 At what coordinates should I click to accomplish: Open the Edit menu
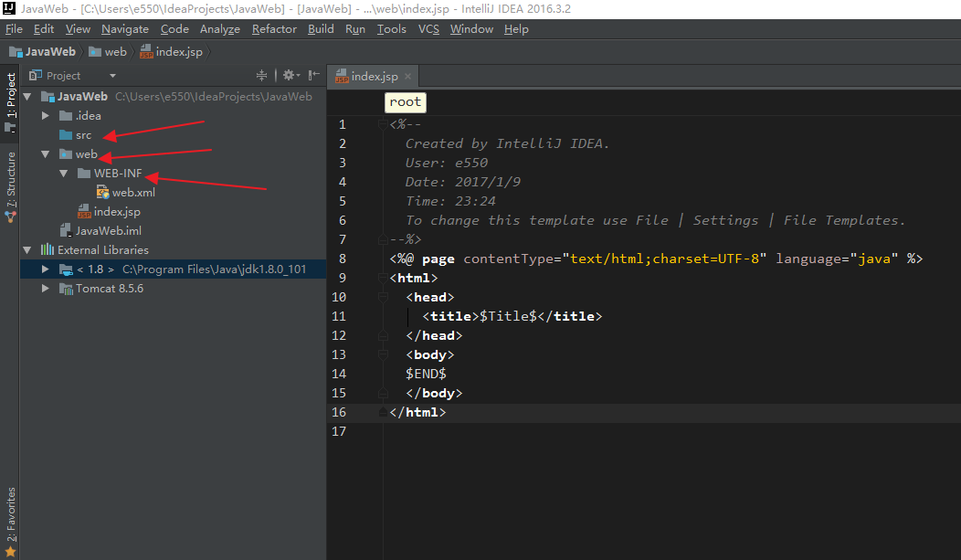44,29
